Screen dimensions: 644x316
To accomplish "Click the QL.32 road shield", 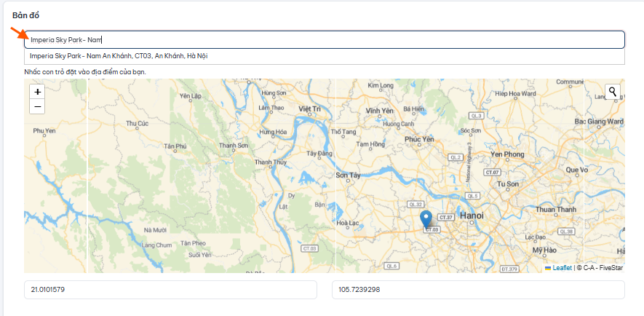I will [416, 204].
